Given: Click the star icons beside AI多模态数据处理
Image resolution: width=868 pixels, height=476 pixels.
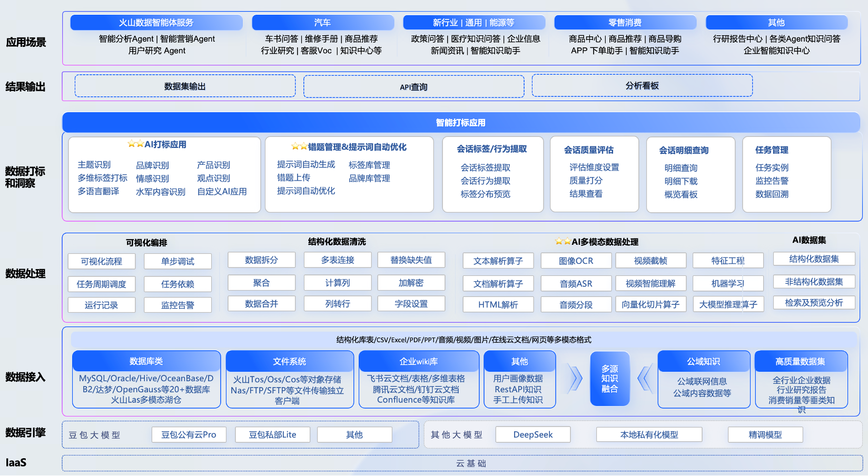Looking at the screenshot, I should click(x=563, y=241).
